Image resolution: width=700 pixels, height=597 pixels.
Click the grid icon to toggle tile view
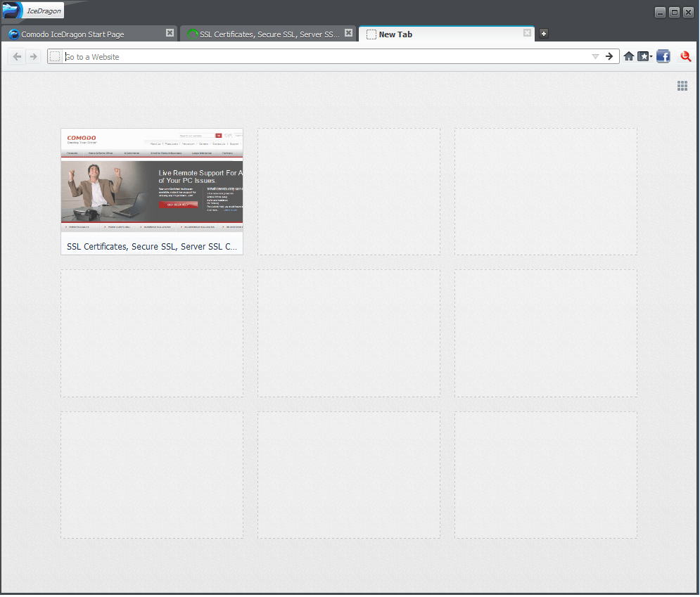682,85
